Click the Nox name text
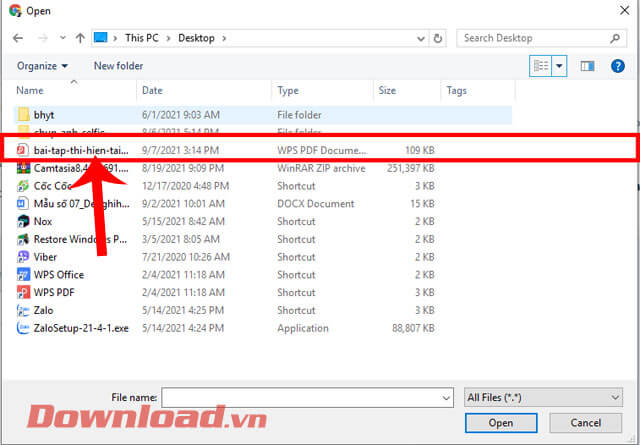The image size is (640, 445). pos(43,221)
